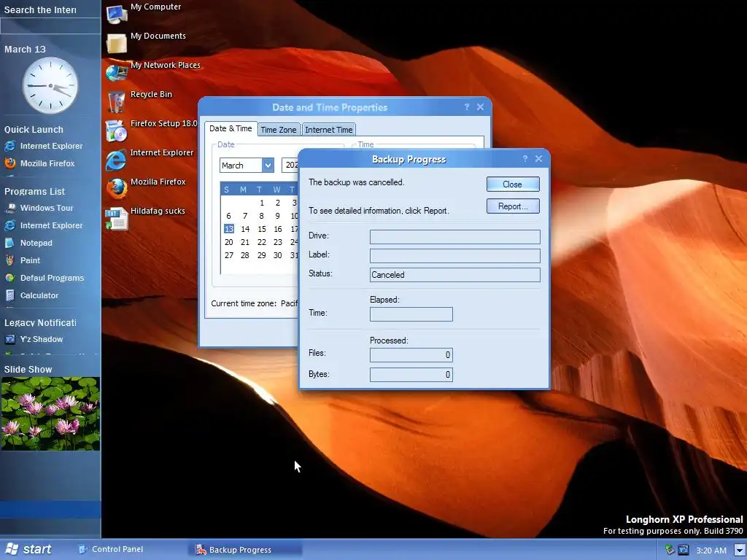The width and height of the screenshot is (747, 560).
Task: Close the Date and Time Properties window
Action: (480, 107)
